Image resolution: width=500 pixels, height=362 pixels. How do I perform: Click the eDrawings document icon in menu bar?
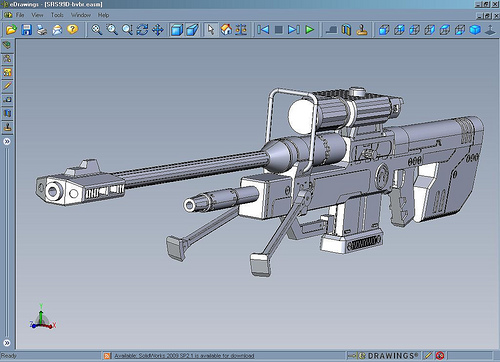tap(8, 15)
